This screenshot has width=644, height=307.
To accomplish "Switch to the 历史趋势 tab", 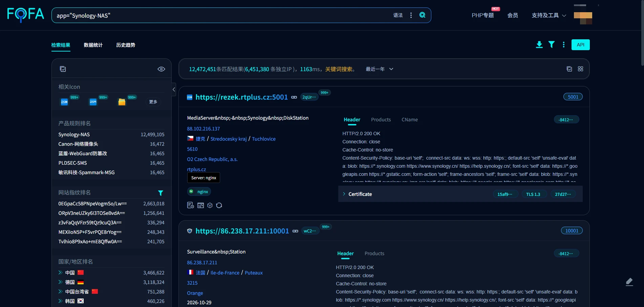I will point(126,45).
